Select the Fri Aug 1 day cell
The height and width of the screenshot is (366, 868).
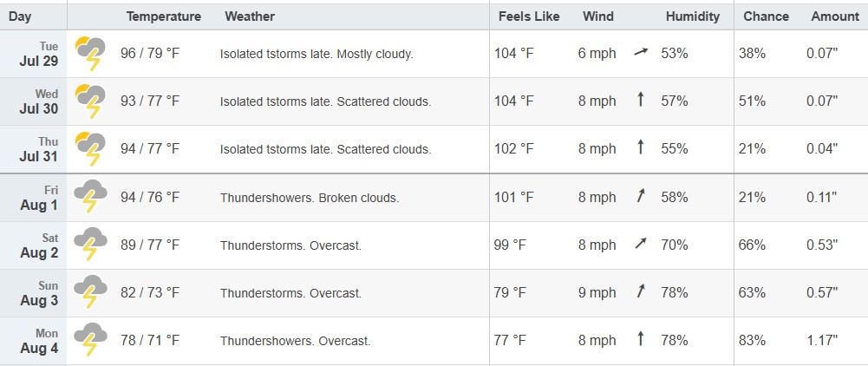[33, 197]
